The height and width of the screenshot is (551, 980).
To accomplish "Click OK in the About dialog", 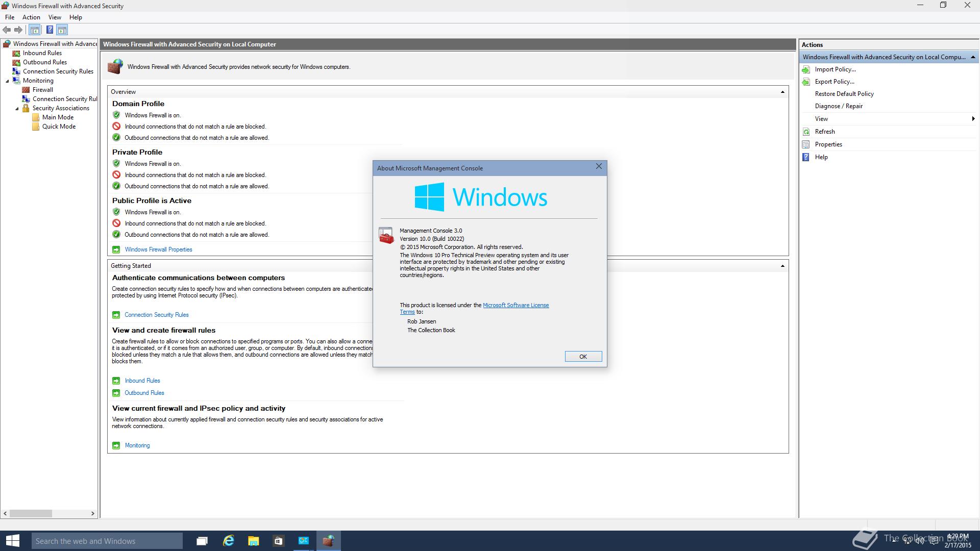I will (x=583, y=357).
